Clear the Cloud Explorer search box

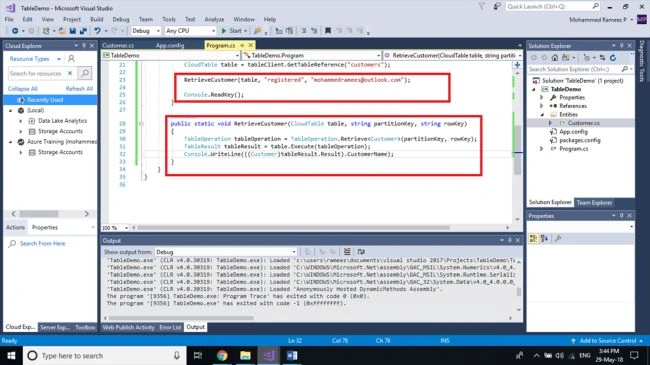70,73
